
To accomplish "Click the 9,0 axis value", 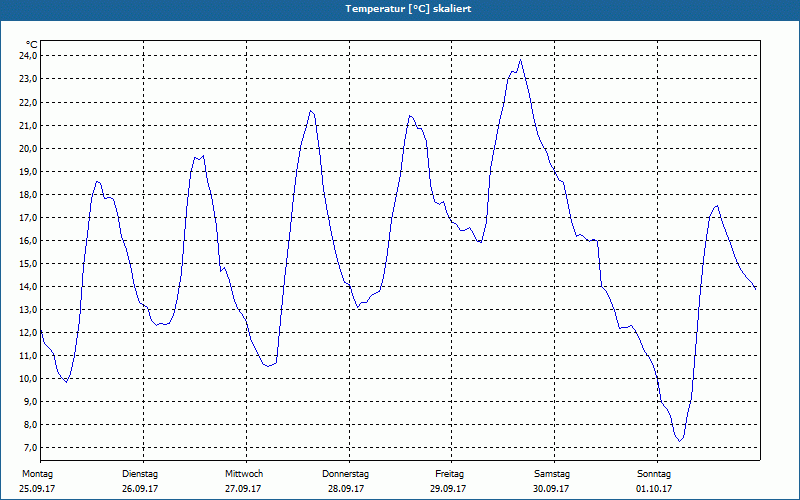I will (30, 402).
